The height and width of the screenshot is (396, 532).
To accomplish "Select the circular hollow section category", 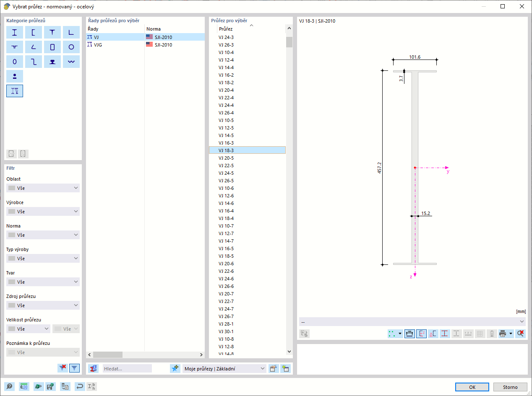I will point(71,47).
